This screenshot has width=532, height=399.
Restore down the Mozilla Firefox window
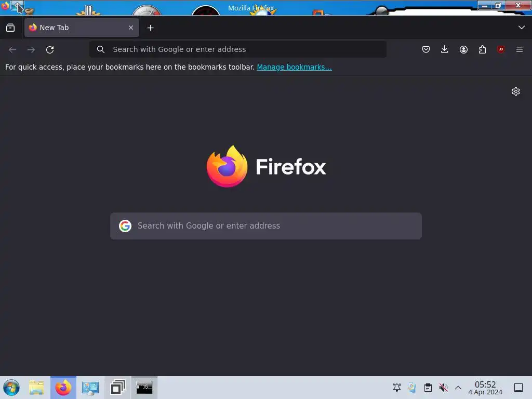coord(498,5)
